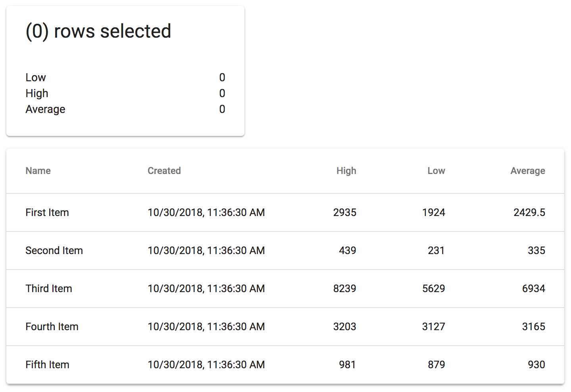571x392 pixels.
Task: Select the First Item row
Action: (x=47, y=212)
